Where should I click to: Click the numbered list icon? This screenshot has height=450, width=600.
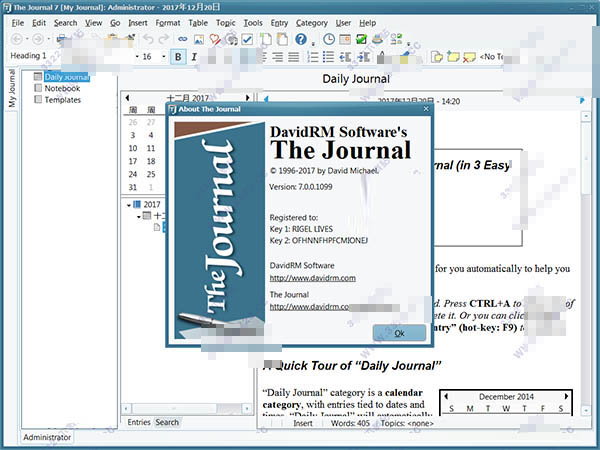[x=313, y=57]
